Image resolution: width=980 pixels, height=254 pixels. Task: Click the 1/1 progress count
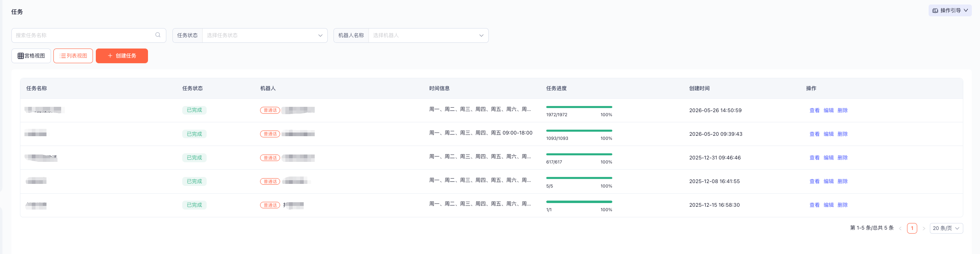[549, 210]
